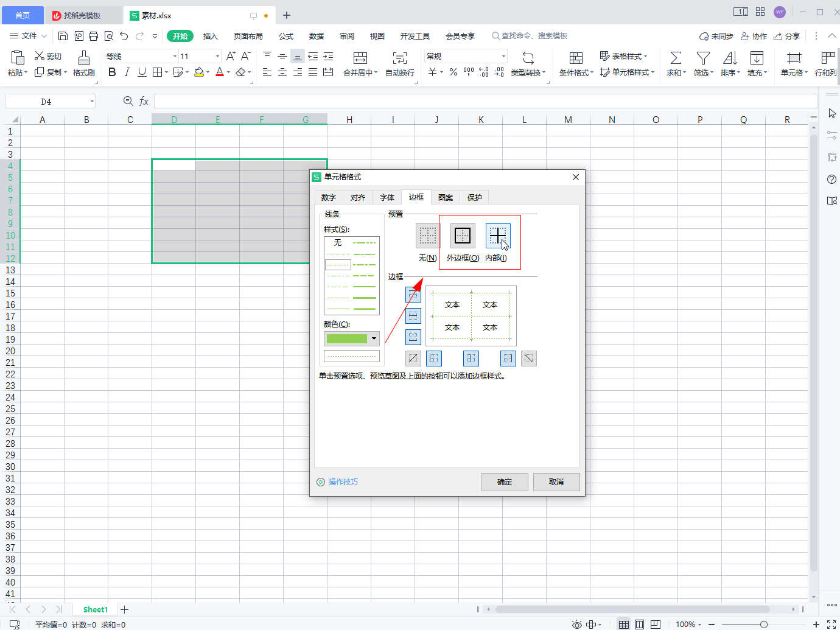Click the font color red A swatch
This screenshot has height=630, width=840.
[220, 72]
